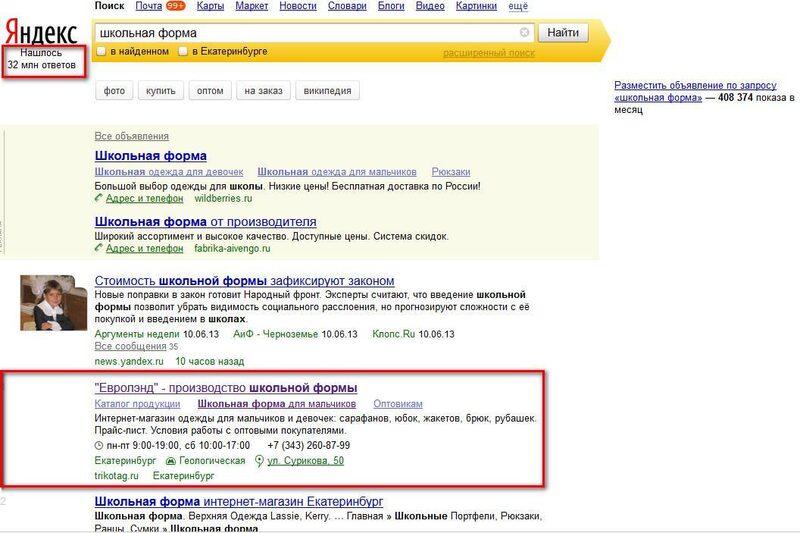Open the Словари tab
Viewport: 800px width, 533px height.
click(347, 6)
